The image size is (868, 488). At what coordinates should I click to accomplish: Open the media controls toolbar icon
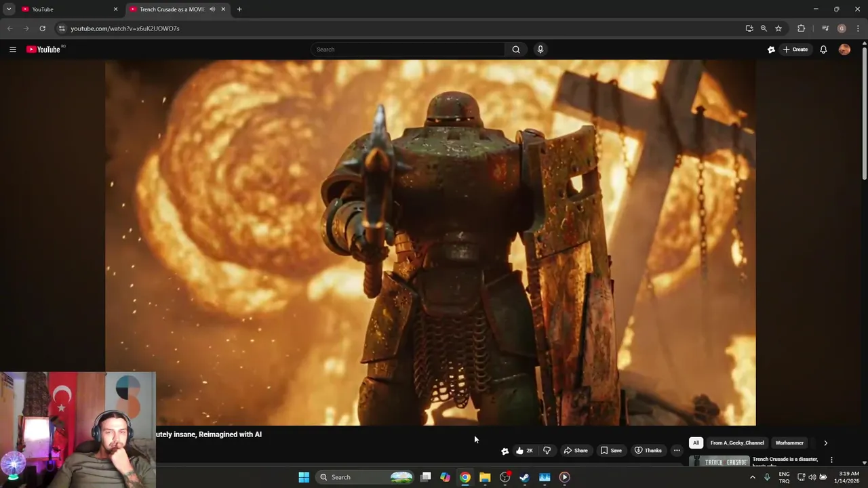click(x=825, y=28)
